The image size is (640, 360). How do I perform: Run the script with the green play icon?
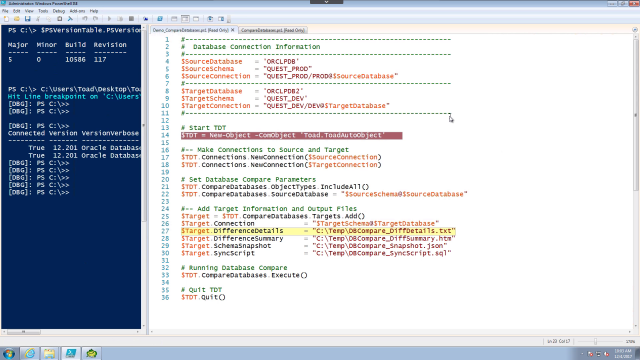click(x=109, y=19)
